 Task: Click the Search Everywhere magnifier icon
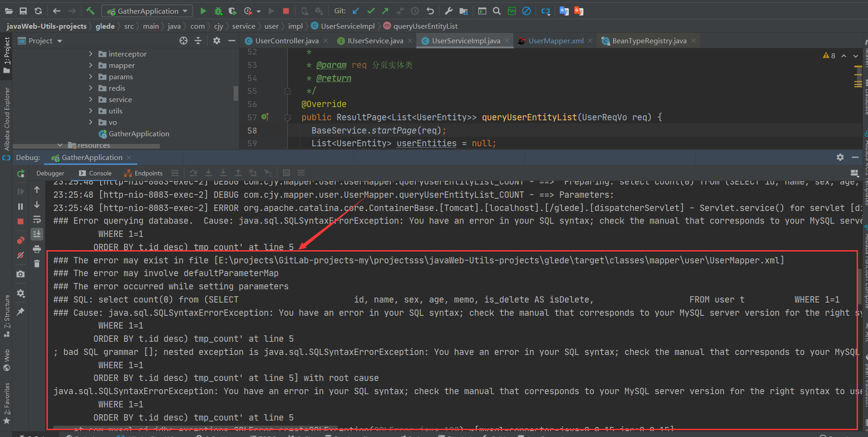497,11
